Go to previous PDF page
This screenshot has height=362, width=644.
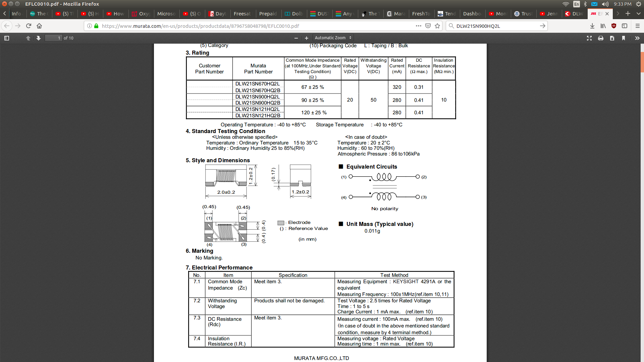tap(28, 38)
